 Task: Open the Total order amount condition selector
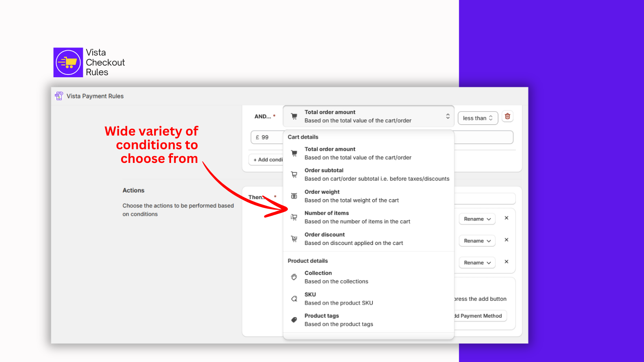pyautogui.click(x=369, y=116)
